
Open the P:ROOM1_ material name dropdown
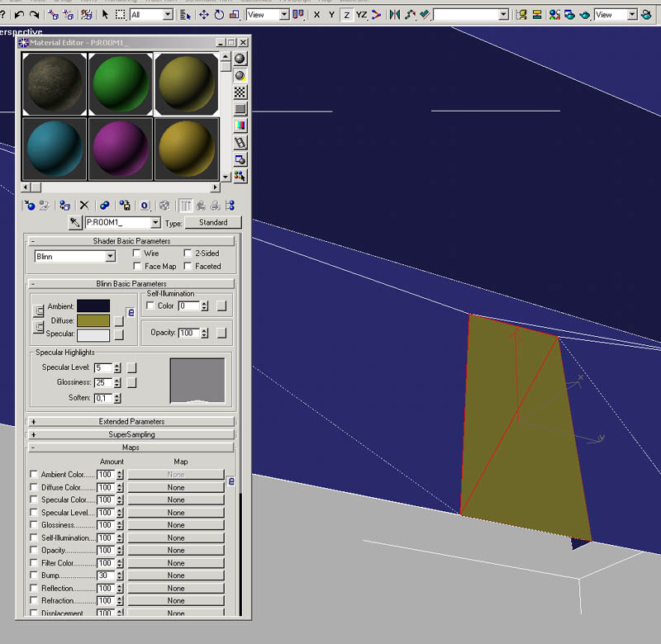coord(155,223)
